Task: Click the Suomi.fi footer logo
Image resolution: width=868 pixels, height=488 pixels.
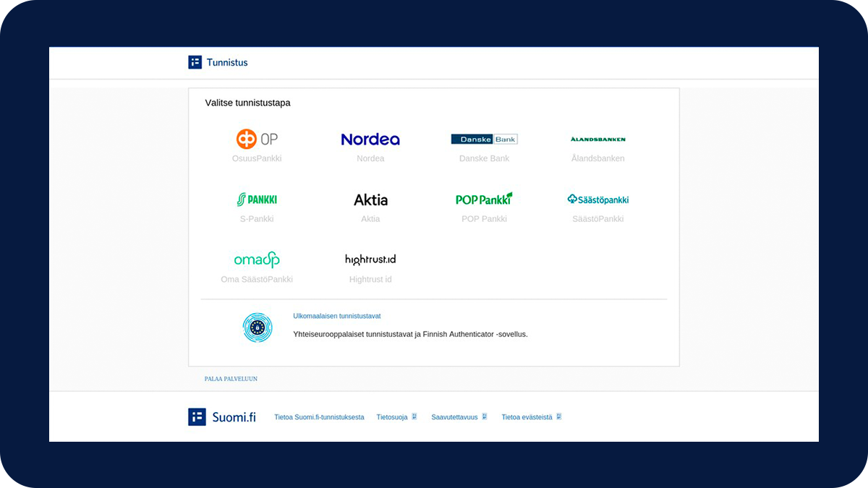Action: pos(222,417)
